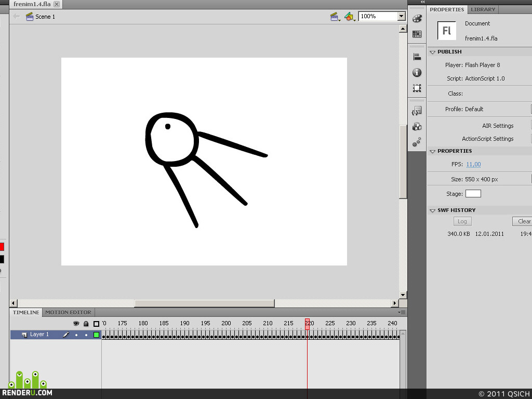This screenshot has height=399, width=532.
Task: Open the Transform panel icon
Action: pyautogui.click(x=417, y=88)
